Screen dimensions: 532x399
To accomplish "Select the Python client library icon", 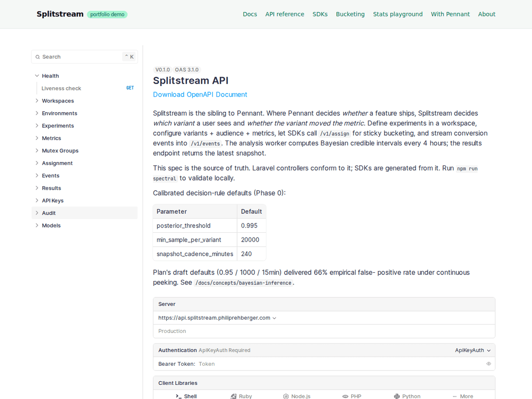I will click(397, 396).
